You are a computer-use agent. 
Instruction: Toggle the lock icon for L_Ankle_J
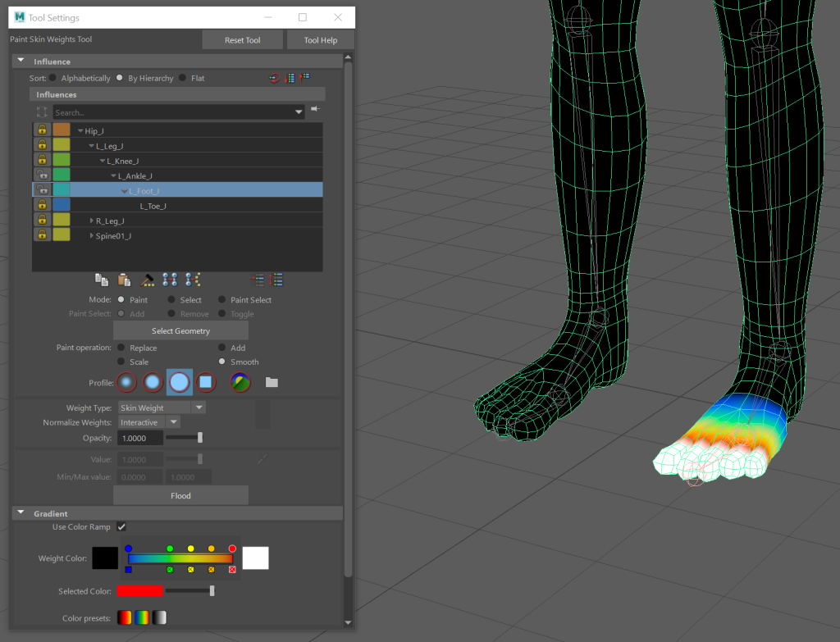coord(41,175)
